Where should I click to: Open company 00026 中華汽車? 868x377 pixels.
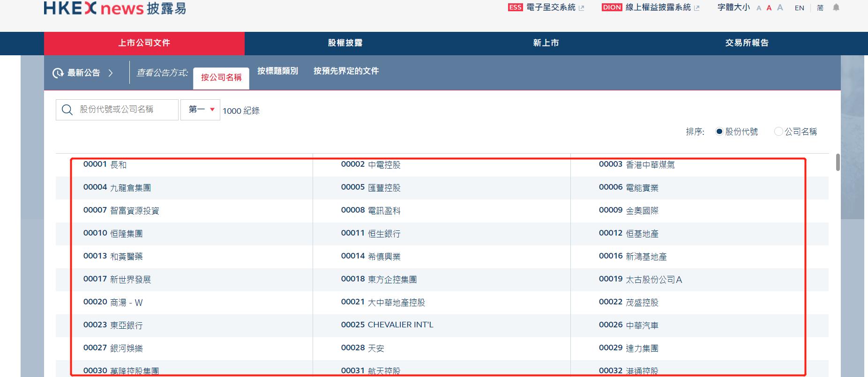coord(629,325)
